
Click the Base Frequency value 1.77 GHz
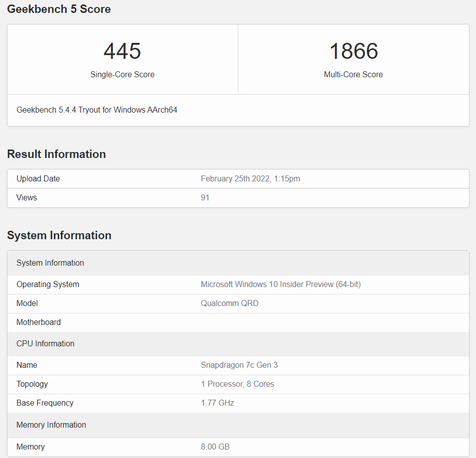pyautogui.click(x=217, y=403)
